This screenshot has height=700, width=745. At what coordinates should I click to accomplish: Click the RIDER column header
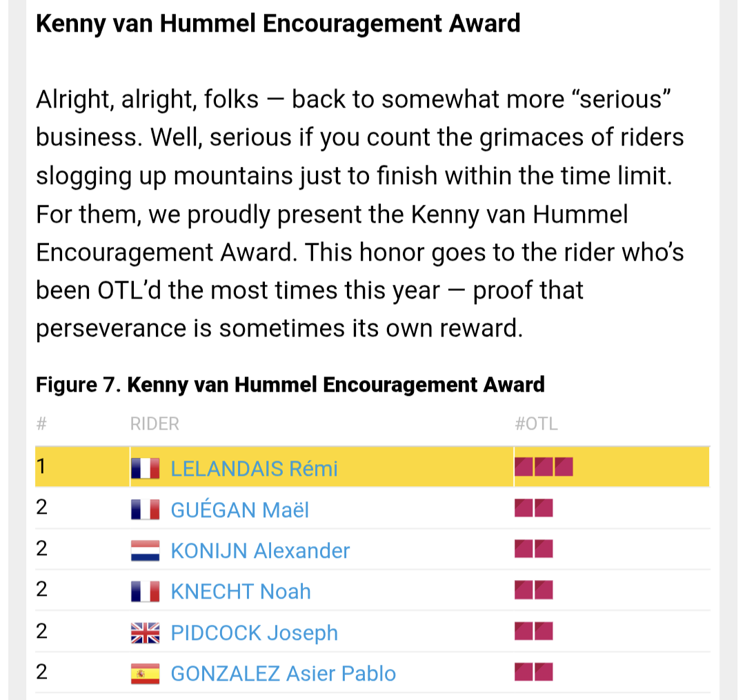pos(155,424)
